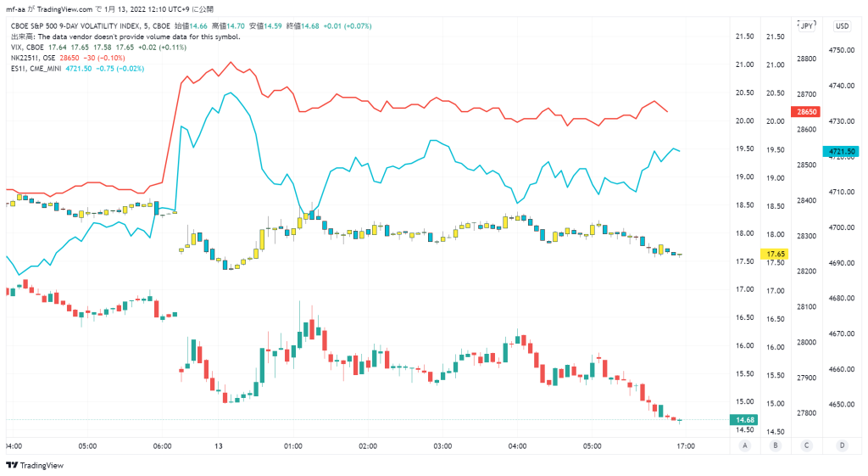The width and height of the screenshot is (868, 476).
Task: Click the yellow 17.65 price label
Action: coord(775,254)
